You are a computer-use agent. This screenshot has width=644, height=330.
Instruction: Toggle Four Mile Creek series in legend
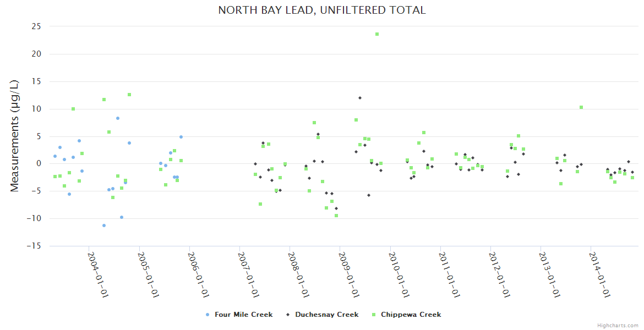(x=243, y=315)
